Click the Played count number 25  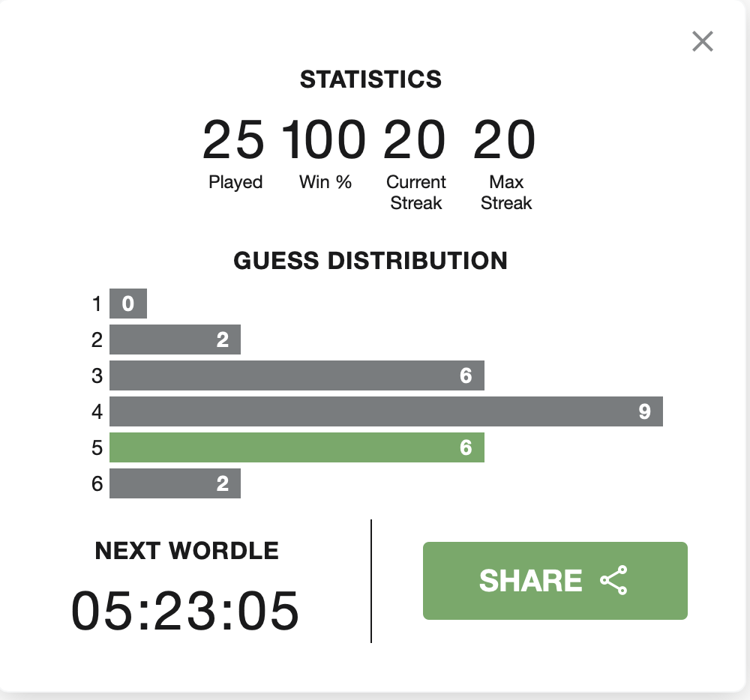pyautogui.click(x=233, y=140)
